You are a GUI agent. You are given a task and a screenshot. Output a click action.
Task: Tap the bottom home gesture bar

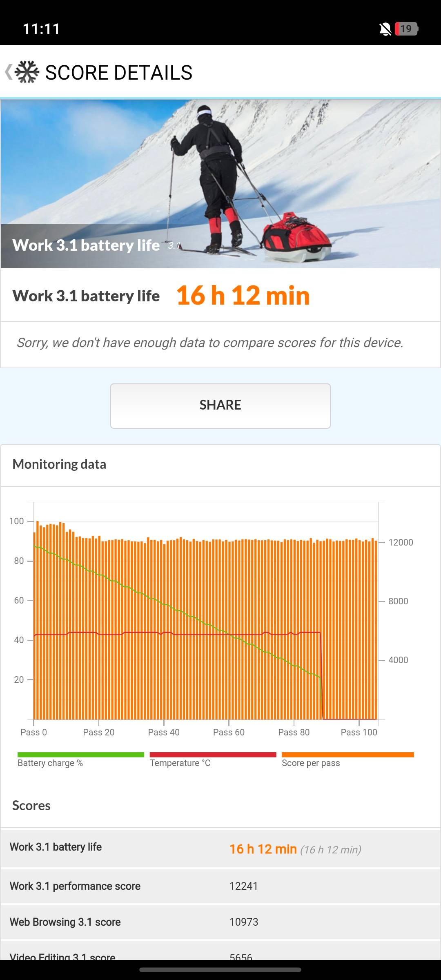click(x=220, y=970)
